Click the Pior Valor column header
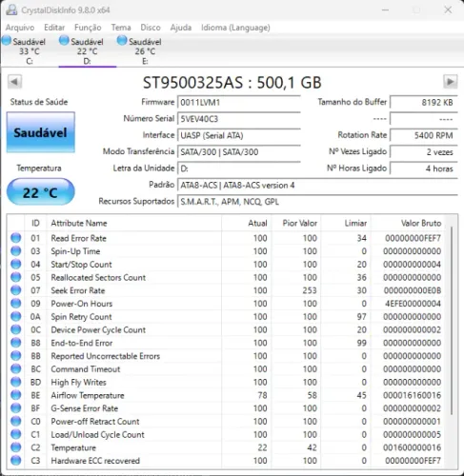The image size is (464, 476). pyautogui.click(x=296, y=223)
